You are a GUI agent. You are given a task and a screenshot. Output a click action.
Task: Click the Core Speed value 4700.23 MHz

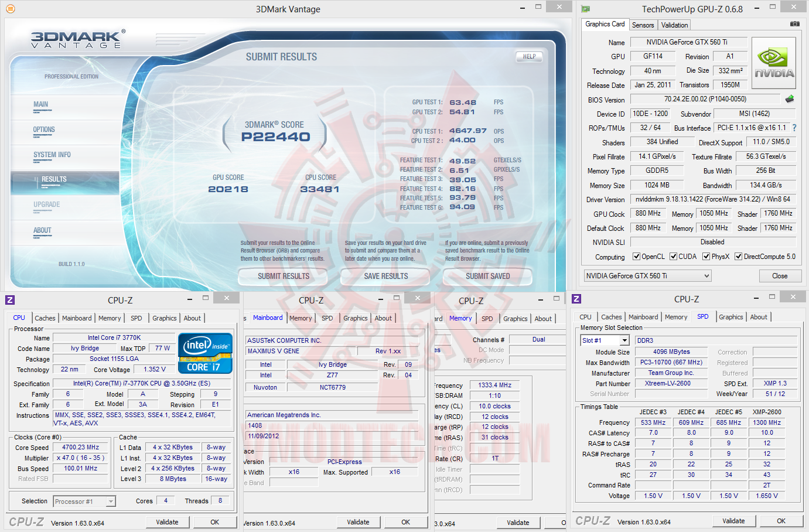point(81,447)
